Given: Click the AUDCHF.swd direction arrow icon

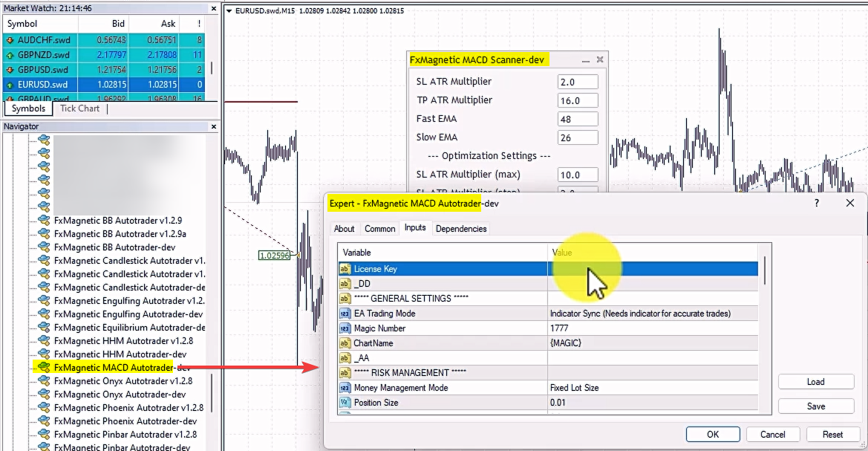Looking at the screenshot, I should coord(10,40).
